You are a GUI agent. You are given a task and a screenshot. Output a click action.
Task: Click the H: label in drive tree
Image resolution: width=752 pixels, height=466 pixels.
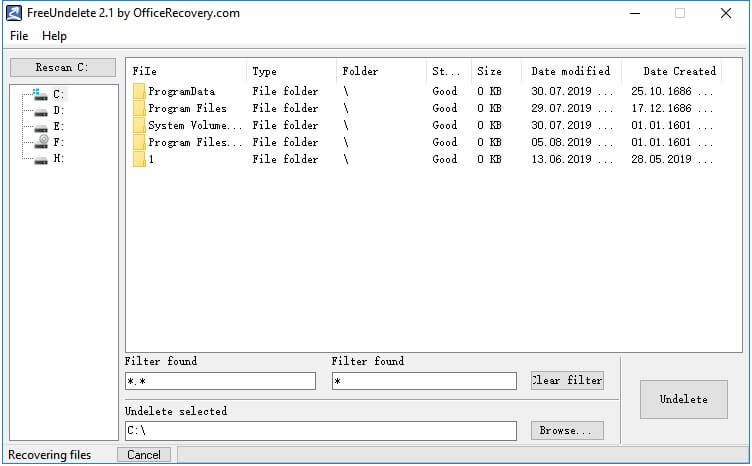click(59, 159)
